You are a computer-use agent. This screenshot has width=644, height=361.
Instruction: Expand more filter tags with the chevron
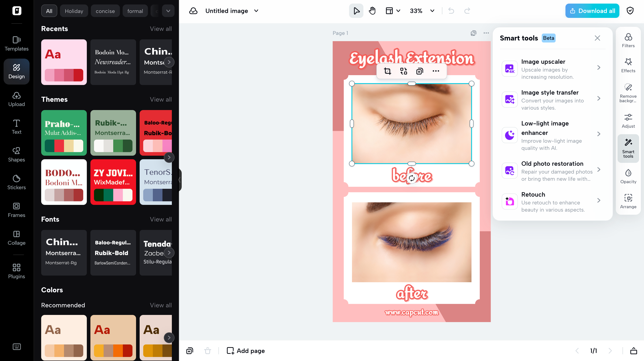[x=168, y=11]
